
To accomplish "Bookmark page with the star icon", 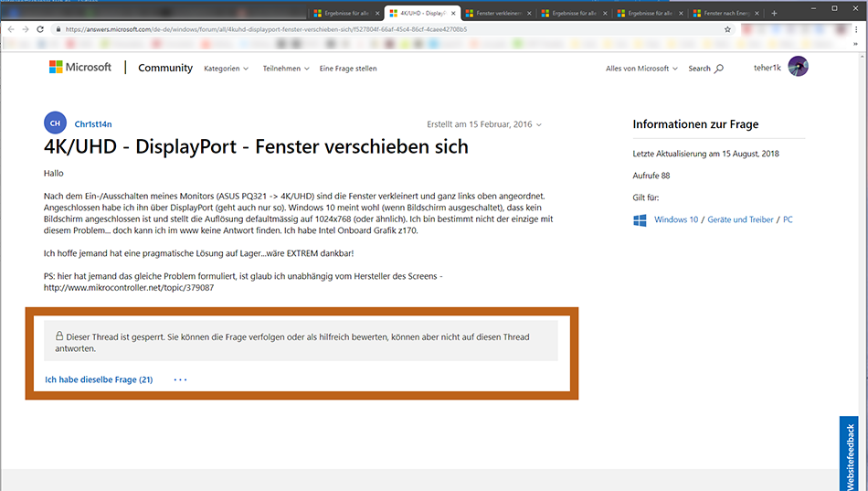I will coord(727,29).
